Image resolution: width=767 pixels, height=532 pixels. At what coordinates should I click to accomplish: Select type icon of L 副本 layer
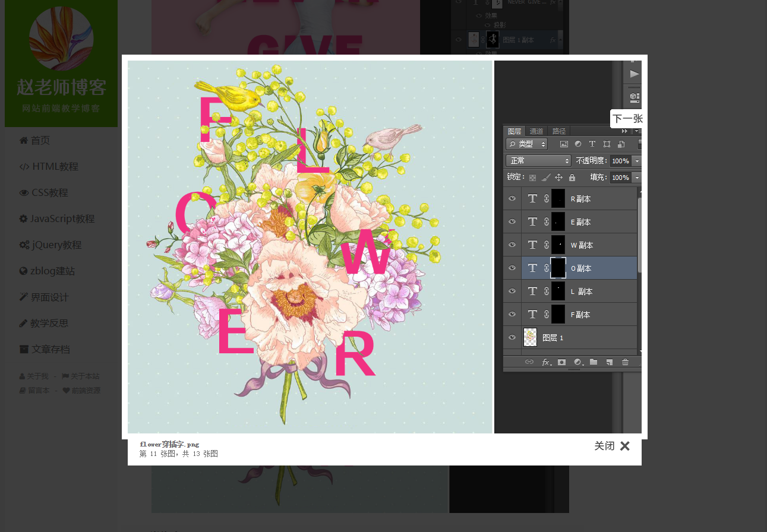click(x=532, y=292)
